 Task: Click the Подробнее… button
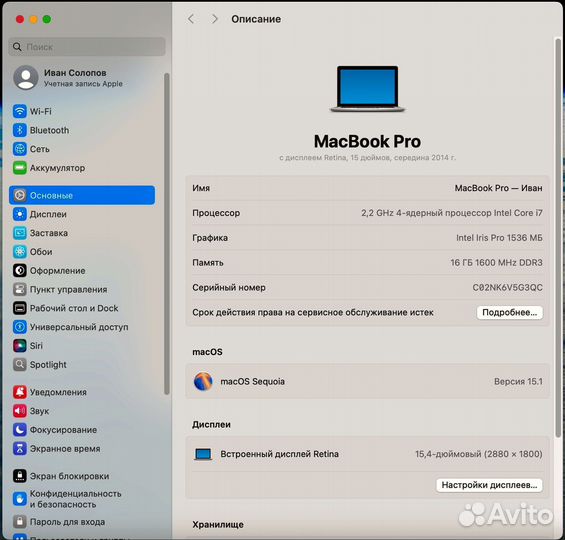click(x=510, y=312)
